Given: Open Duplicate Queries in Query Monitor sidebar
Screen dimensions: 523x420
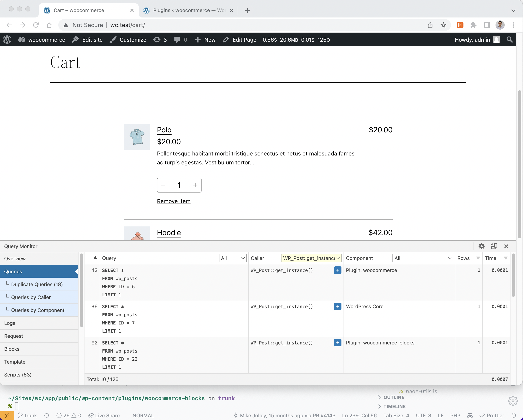Looking at the screenshot, I should pos(37,284).
